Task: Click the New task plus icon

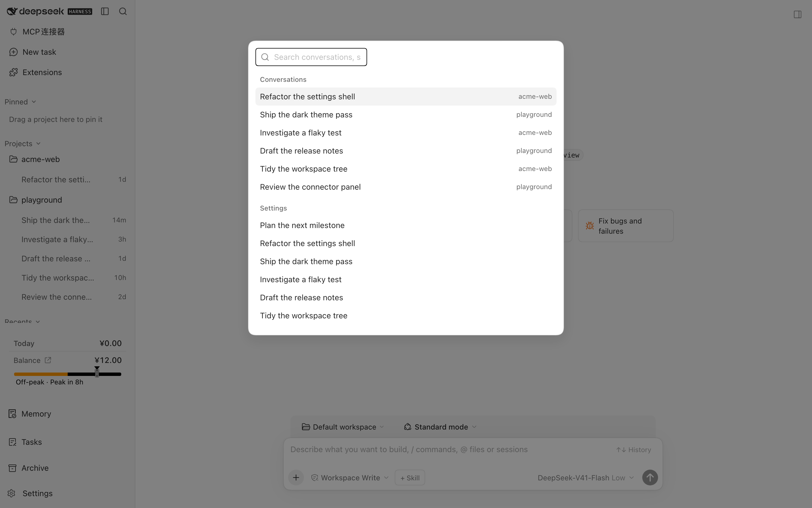Action: 14,52
